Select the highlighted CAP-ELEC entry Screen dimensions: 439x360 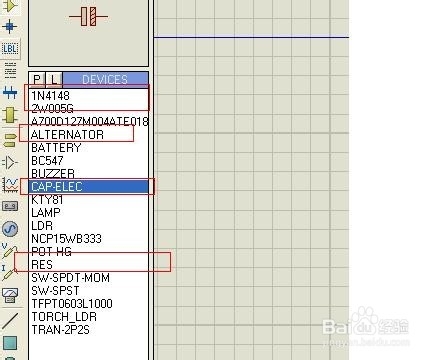tap(89, 187)
